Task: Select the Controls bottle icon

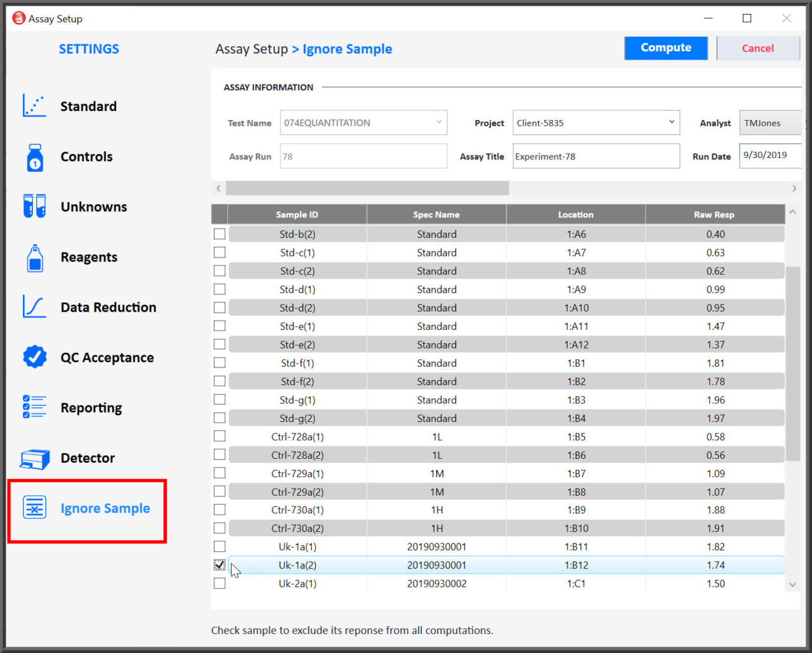Action: pyautogui.click(x=35, y=157)
